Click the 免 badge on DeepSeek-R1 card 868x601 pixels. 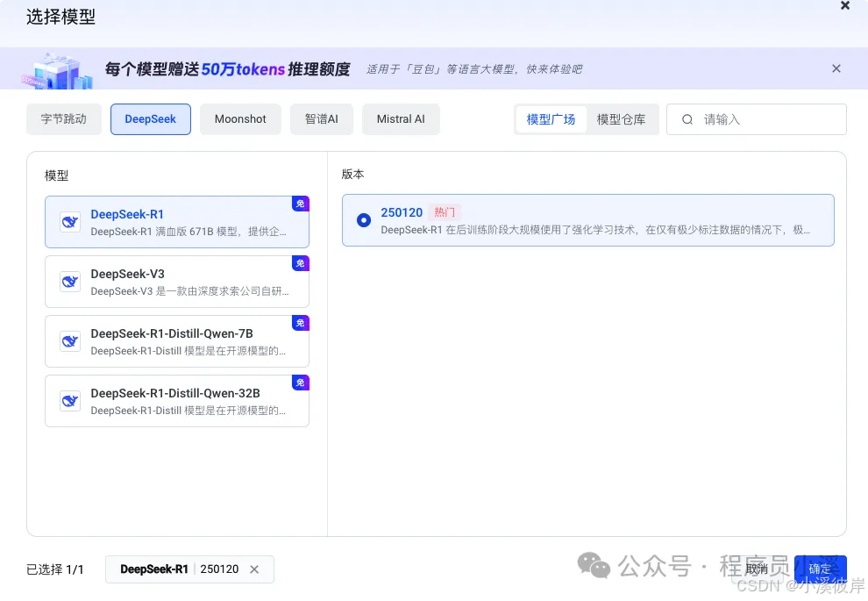(300, 204)
